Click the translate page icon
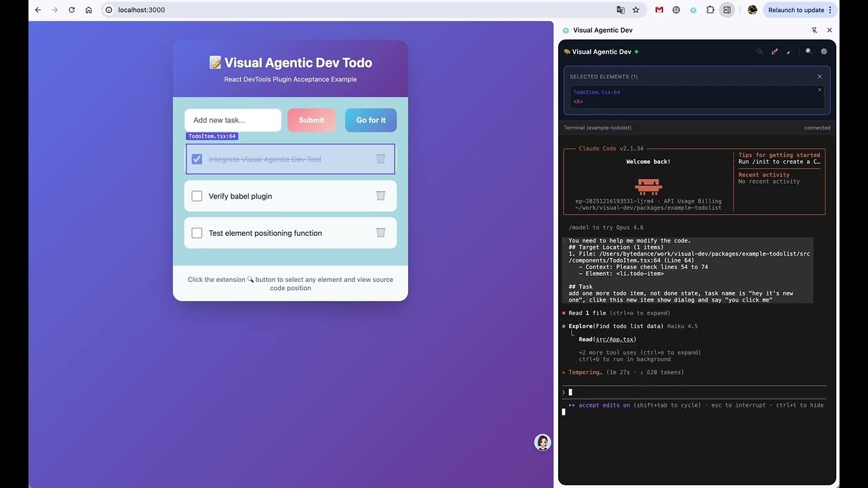This screenshot has width=868, height=488. 620,10
